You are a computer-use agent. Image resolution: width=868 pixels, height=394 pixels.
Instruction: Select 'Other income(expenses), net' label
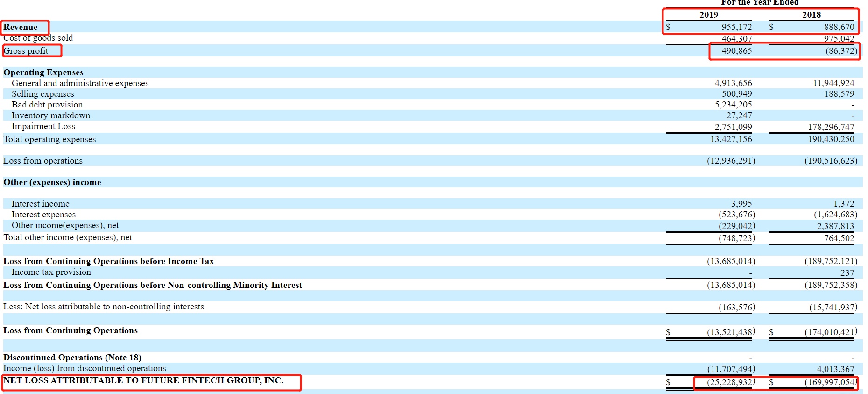[65, 225]
